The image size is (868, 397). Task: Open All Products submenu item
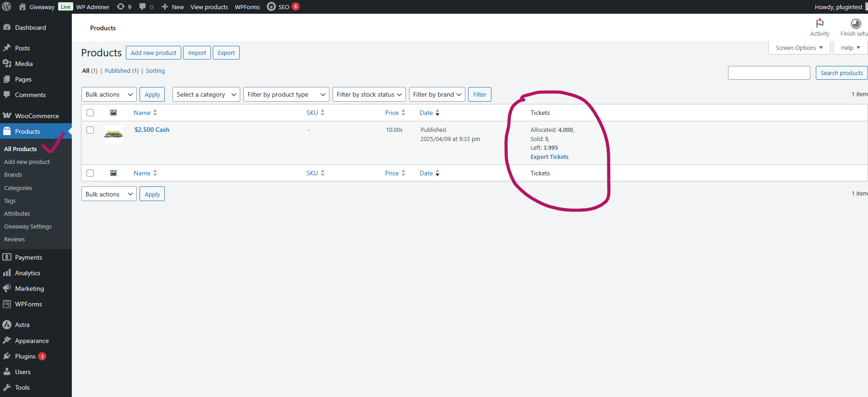point(21,149)
